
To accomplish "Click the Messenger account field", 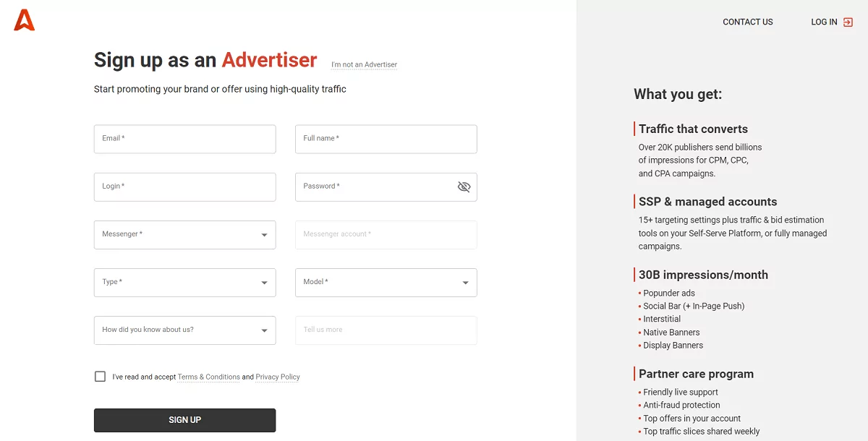I will pyautogui.click(x=386, y=234).
